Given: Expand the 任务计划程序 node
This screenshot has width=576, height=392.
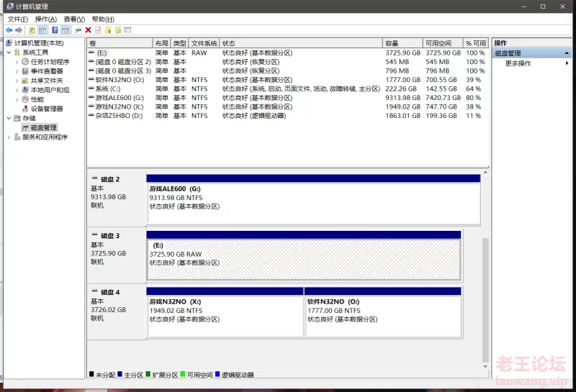Looking at the screenshot, I should tap(17, 62).
